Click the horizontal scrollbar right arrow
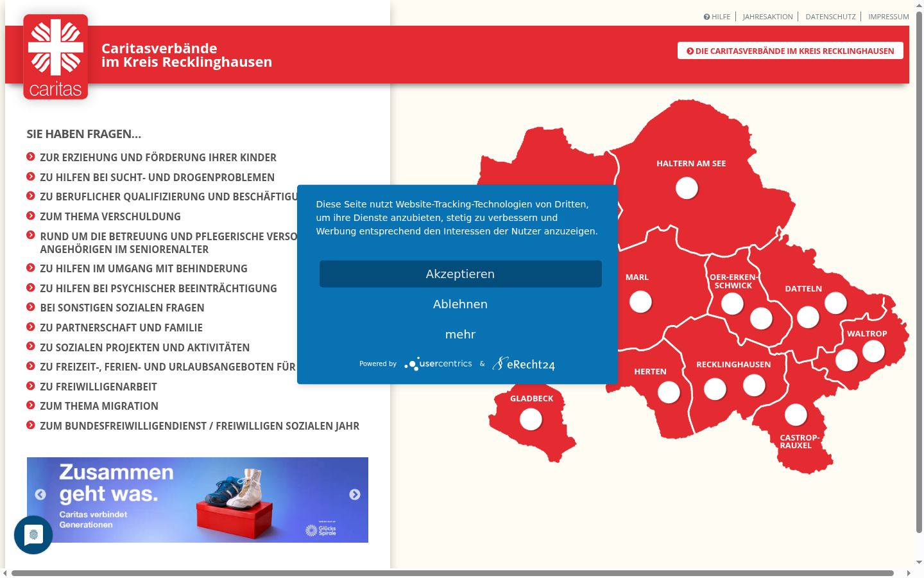924x578 pixels. (x=909, y=573)
